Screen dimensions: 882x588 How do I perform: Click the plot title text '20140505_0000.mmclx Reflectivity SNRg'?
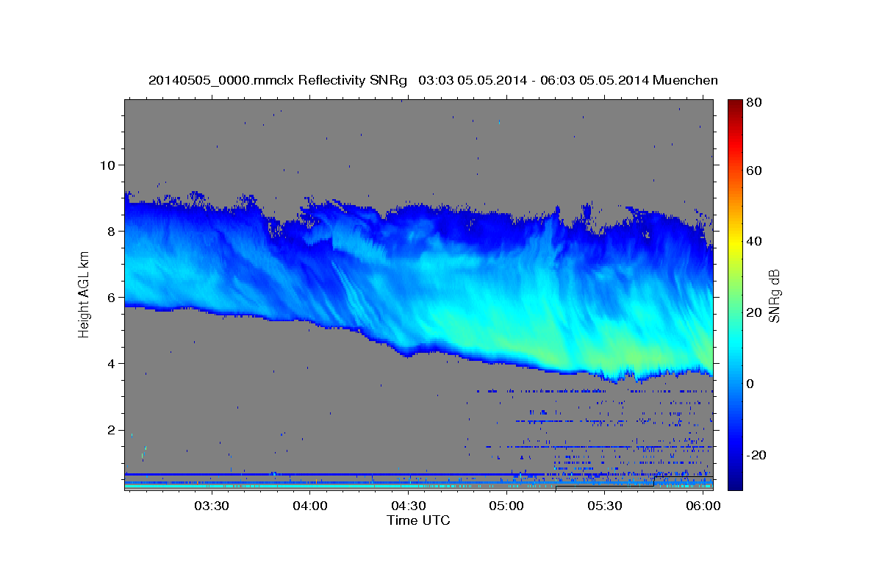(x=278, y=80)
